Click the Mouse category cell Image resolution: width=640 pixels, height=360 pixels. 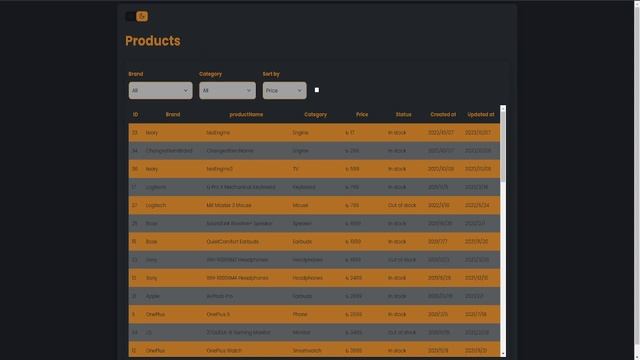[x=300, y=205]
